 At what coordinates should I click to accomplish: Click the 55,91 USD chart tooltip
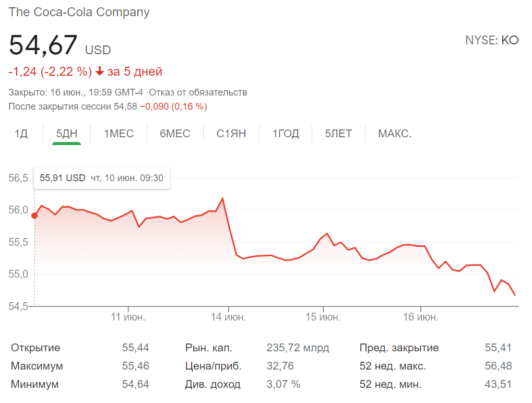pyautogui.click(x=101, y=178)
